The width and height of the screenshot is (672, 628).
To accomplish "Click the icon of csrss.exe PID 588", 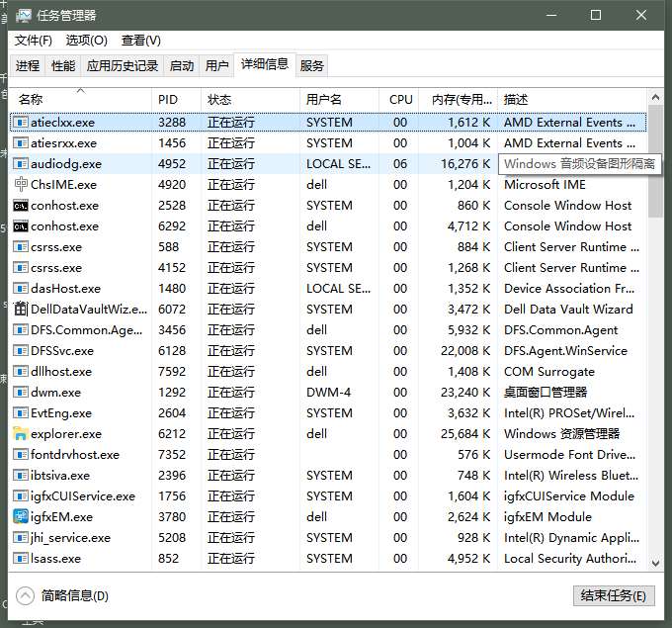I will click(x=20, y=246).
